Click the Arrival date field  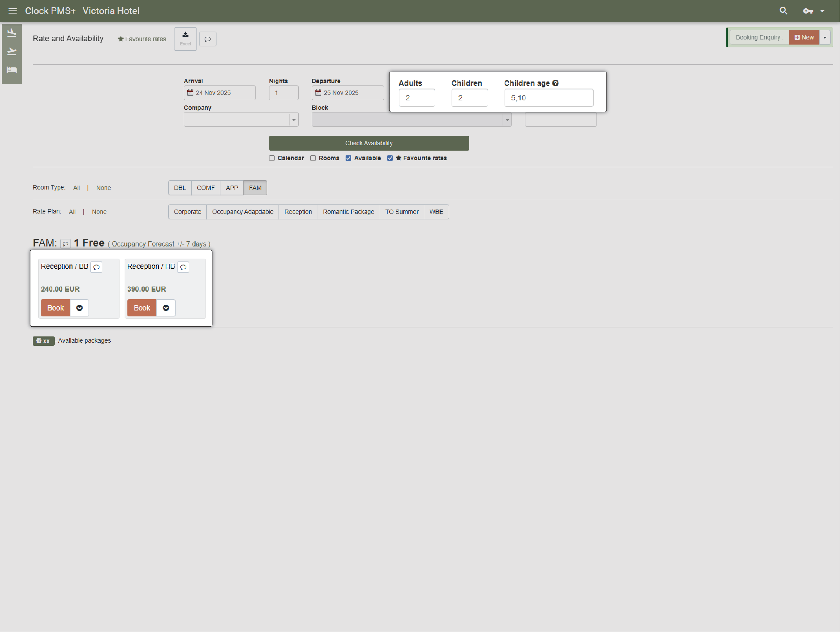(x=220, y=93)
